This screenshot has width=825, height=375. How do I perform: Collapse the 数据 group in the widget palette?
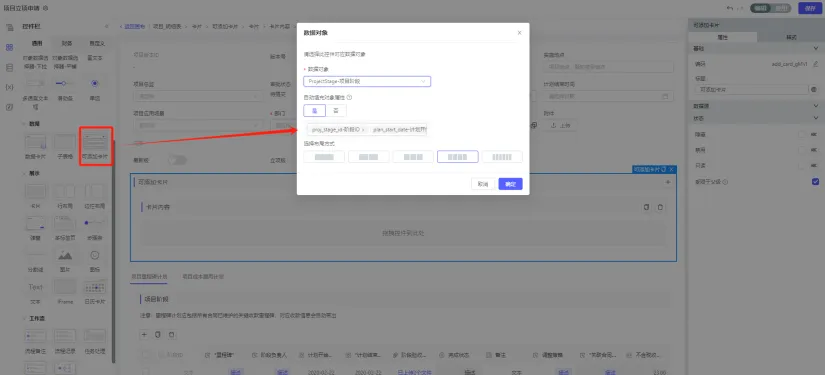(x=24, y=124)
